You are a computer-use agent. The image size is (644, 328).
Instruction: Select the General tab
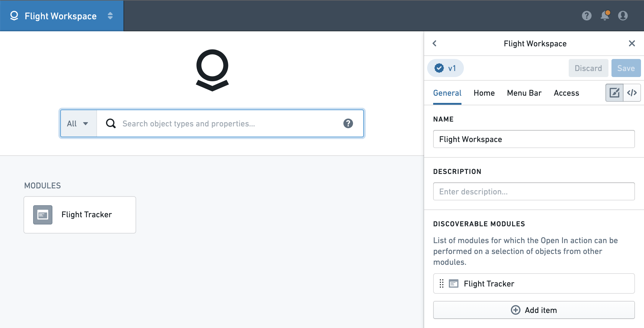[447, 93]
